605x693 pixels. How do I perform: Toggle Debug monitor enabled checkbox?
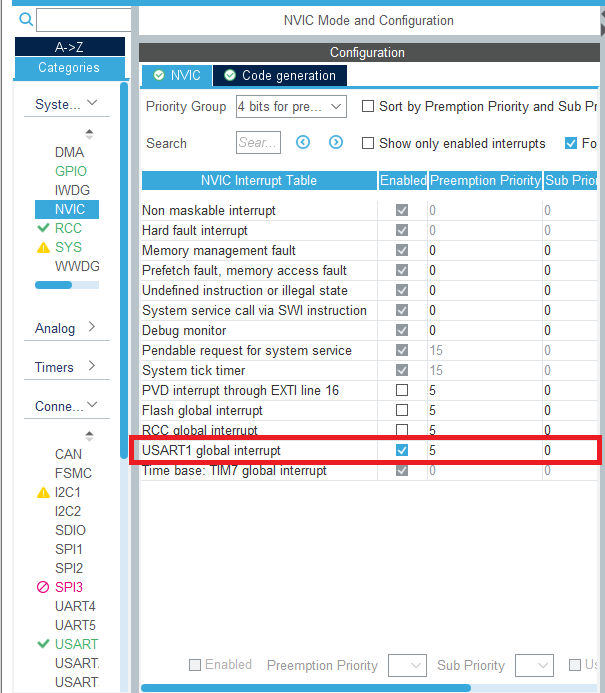coord(402,330)
